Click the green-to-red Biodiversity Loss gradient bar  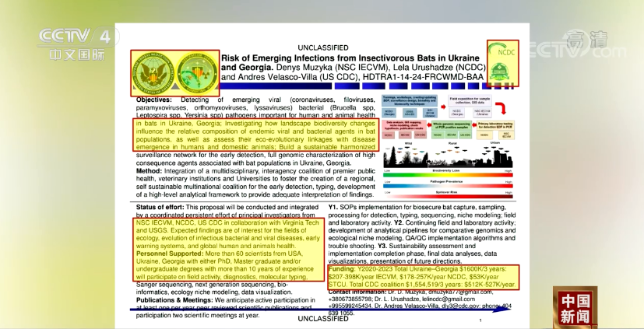448,175
